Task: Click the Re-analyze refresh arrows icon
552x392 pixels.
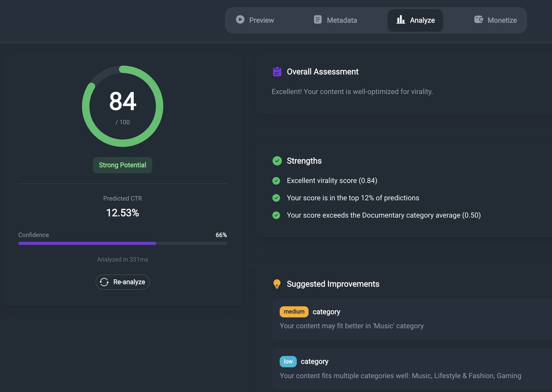Action: [x=104, y=282]
